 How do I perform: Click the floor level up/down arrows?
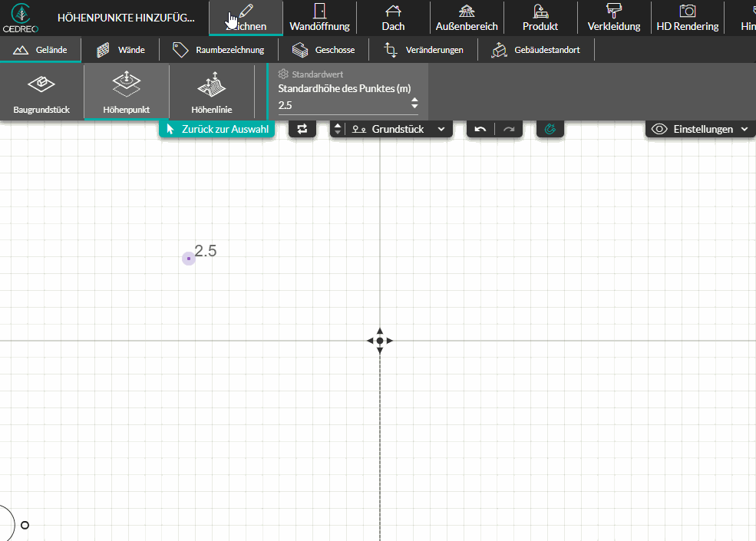click(338, 129)
